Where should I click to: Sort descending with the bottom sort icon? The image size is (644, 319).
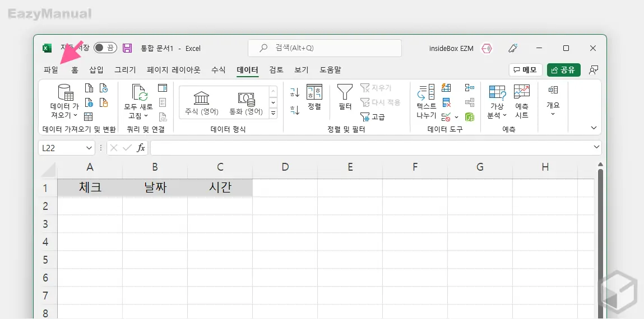tap(294, 110)
